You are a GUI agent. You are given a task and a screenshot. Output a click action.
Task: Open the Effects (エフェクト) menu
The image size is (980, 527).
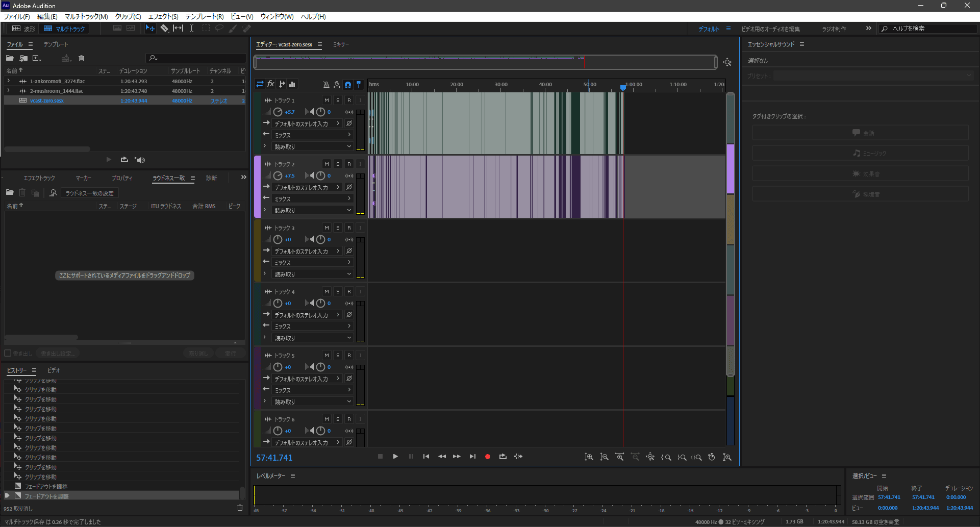click(163, 16)
